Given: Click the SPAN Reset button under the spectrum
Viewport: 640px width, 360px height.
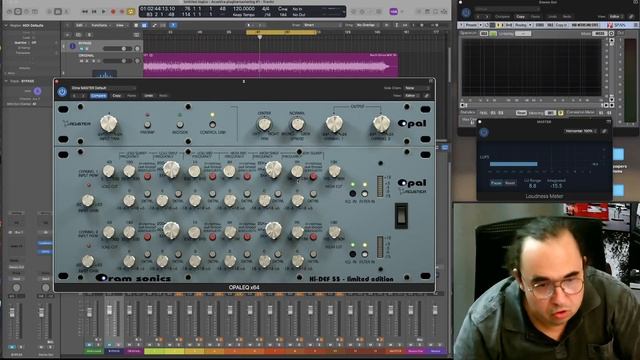Looking at the screenshot, I should click(521, 113).
